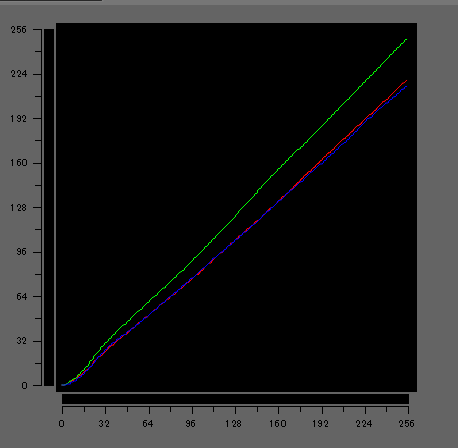
Task: Click the 128 label on the horizontal axis
Action: pos(233,424)
